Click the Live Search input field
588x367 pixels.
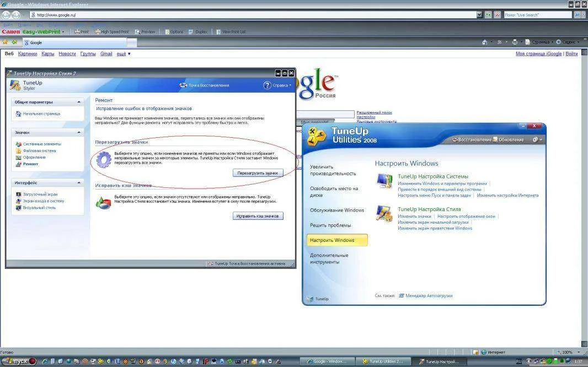[538, 15]
